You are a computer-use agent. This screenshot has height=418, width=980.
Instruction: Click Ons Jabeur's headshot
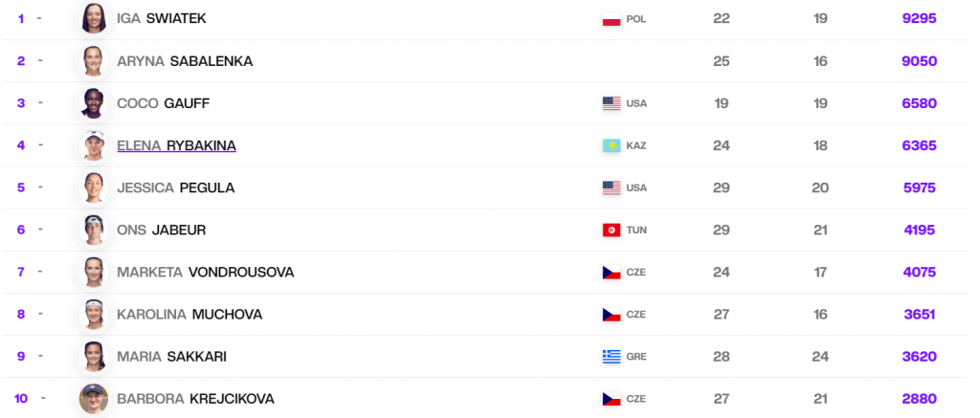[x=94, y=230]
